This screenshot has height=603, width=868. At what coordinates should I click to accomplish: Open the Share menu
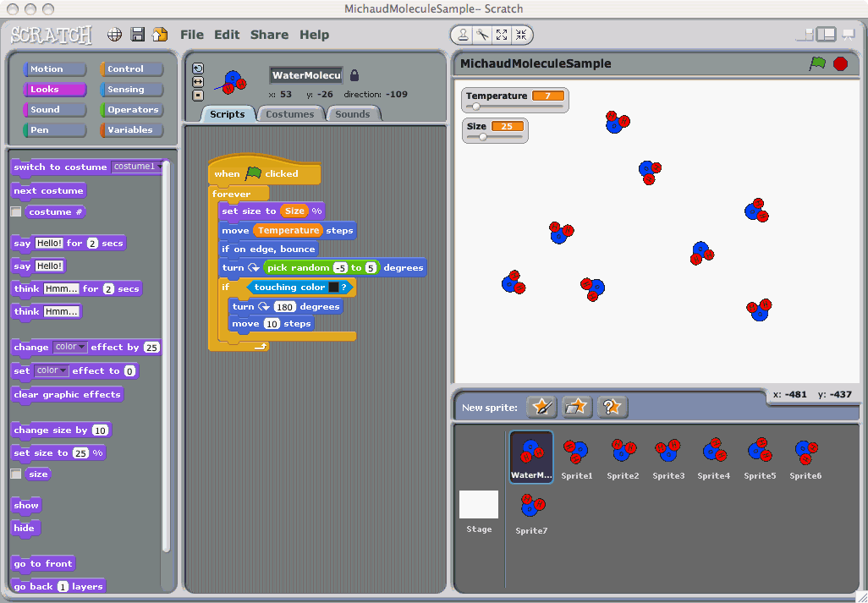click(269, 35)
